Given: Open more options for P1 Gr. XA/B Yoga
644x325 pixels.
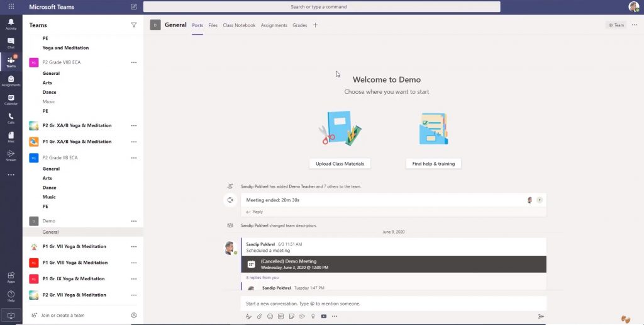Looking at the screenshot, I should point(133,142).
